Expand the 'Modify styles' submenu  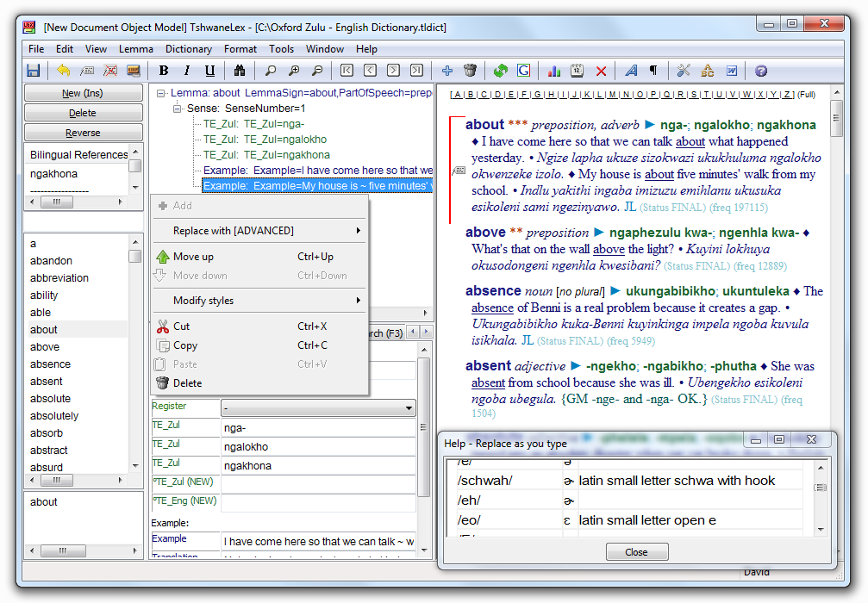pos(259,301)
